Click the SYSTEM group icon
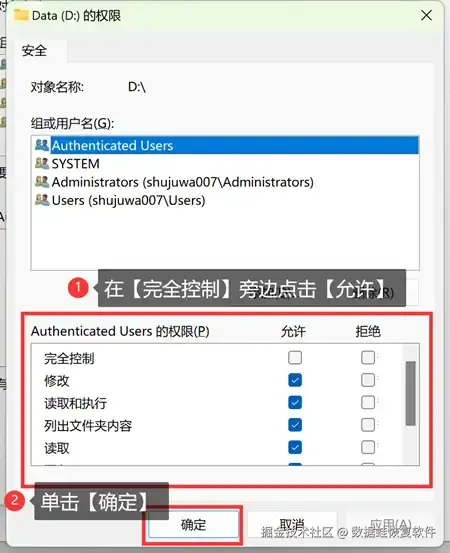Viewport: 450px width, 553px height. [x=42, y=163]
